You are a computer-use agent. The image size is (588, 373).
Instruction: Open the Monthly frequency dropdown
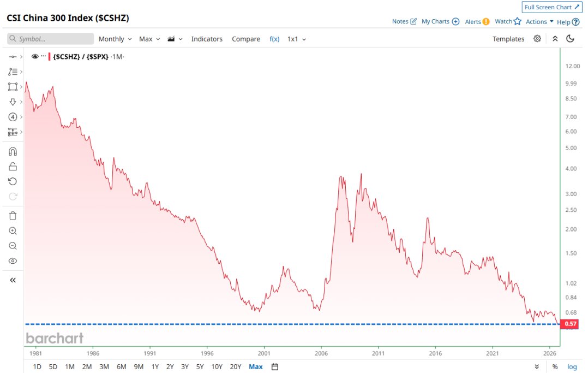tap(115, 39)
